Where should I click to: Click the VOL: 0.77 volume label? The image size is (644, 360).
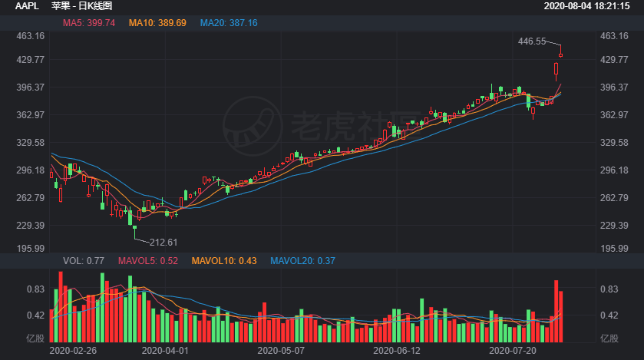click(84, 261)
